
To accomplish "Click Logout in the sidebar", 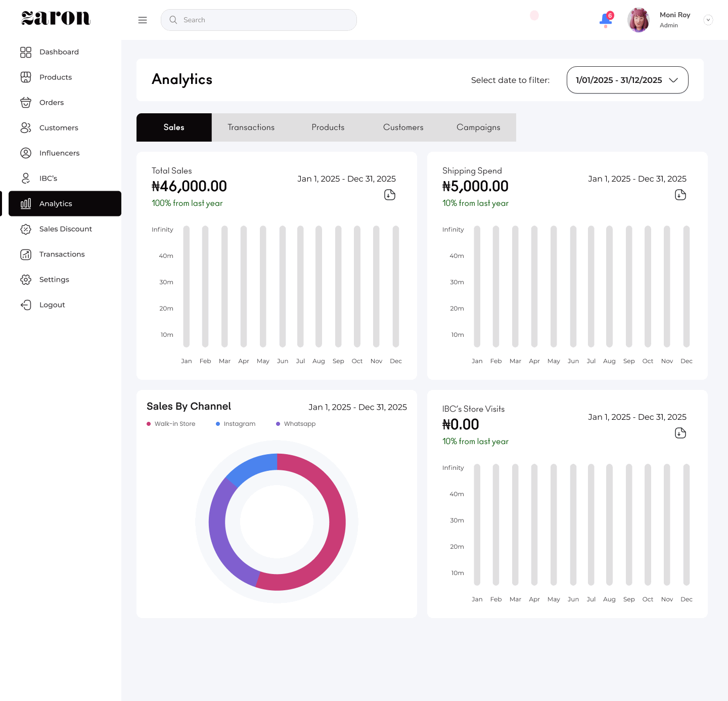I will point(65,305).
